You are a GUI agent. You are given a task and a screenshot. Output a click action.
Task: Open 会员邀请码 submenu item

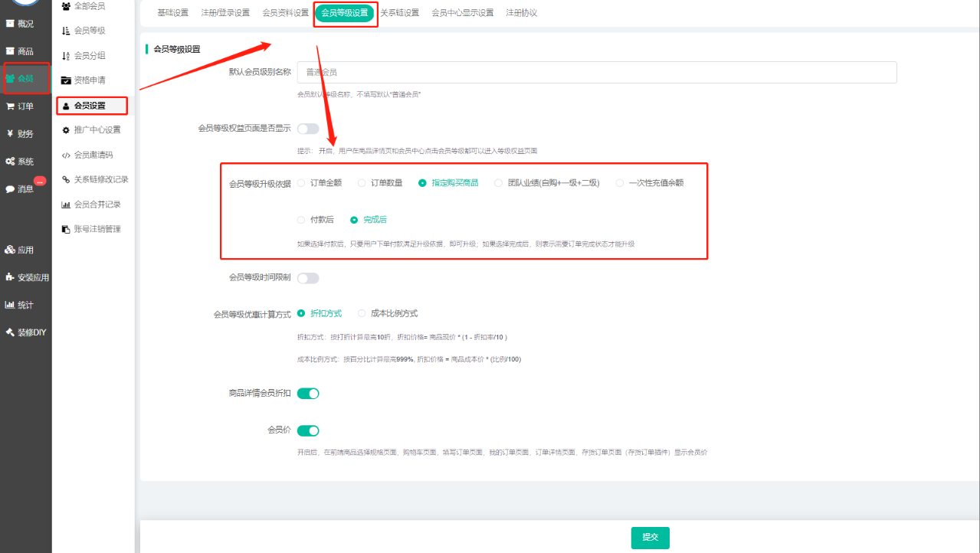tap(93, 155)
